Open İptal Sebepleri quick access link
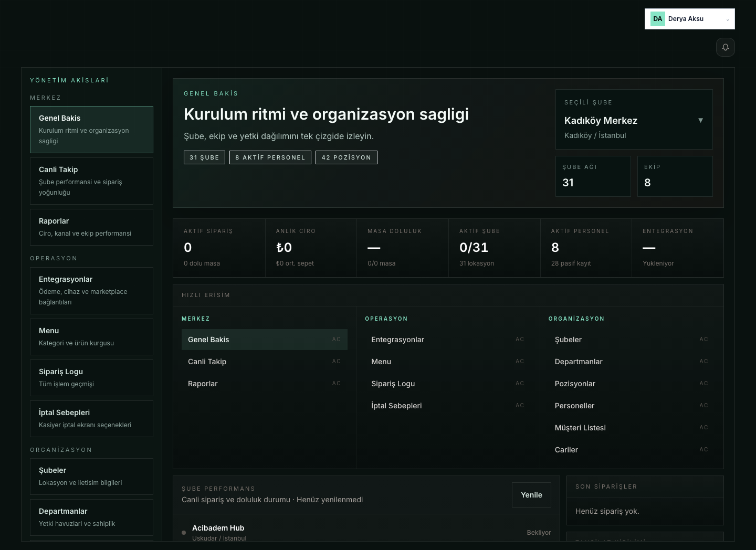756x550 pixels. 448,406
